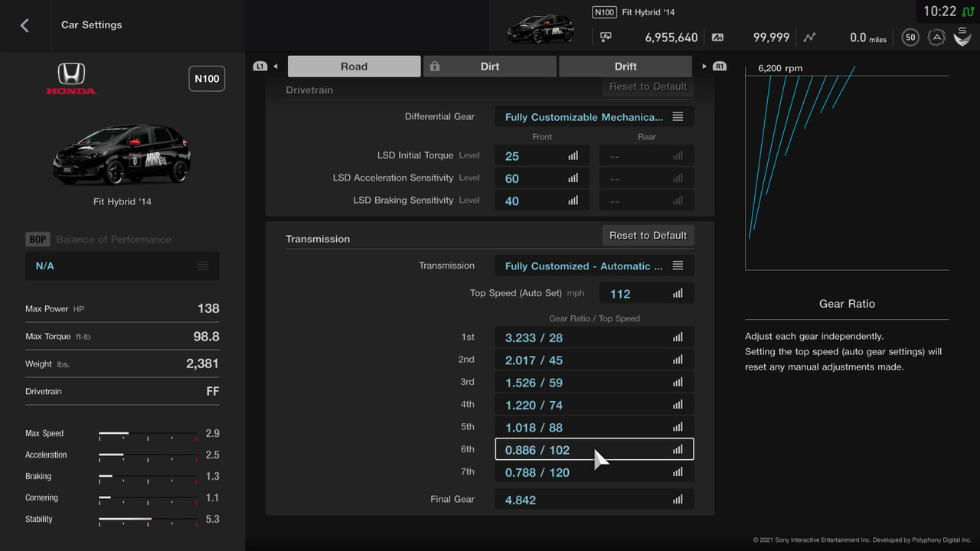
Task: Click bar icon on LSD Initial Torque front
Action: pyautogui.click(x=573, y=156)
